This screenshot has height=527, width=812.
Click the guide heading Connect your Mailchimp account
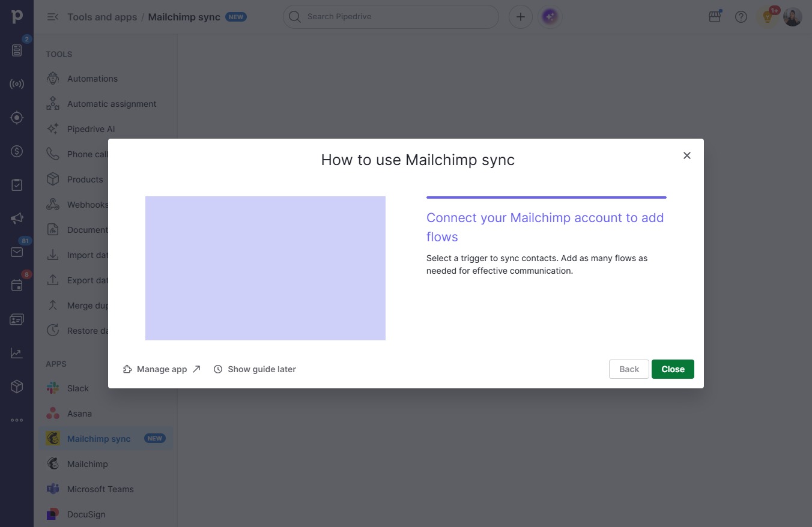coord(545,227)
